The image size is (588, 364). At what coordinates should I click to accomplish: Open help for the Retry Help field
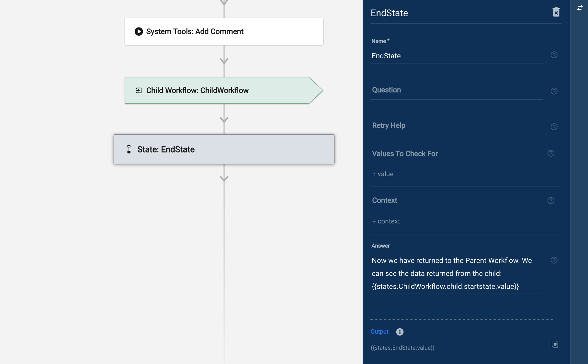554,127
